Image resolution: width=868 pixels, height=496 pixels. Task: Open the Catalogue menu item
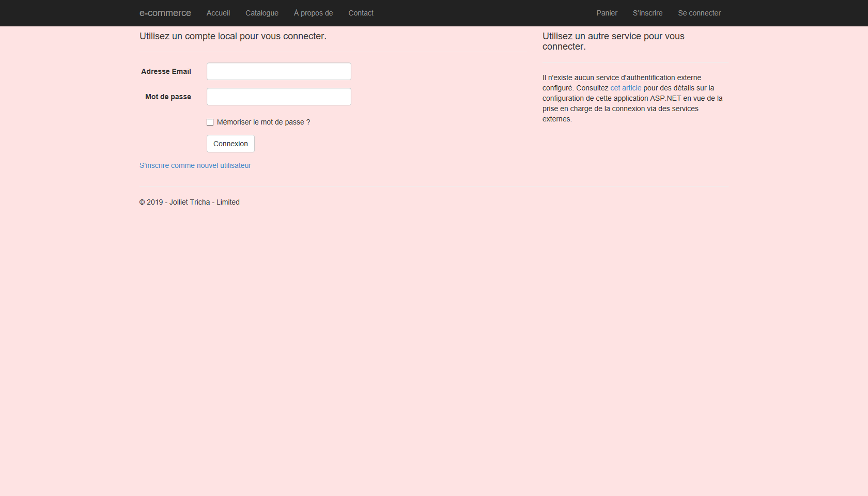(262, 13)
